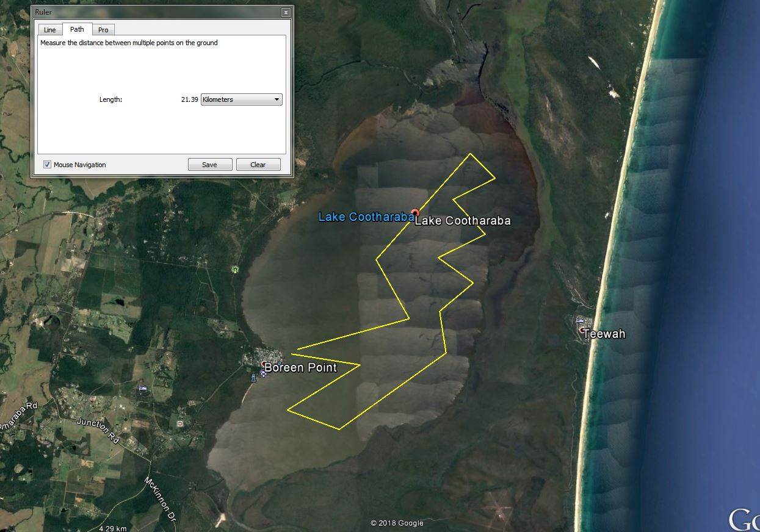The width and height of the screenshot is (760, 532).
Task: Close the Ruler dialog
Action: [x=286, y=12]
